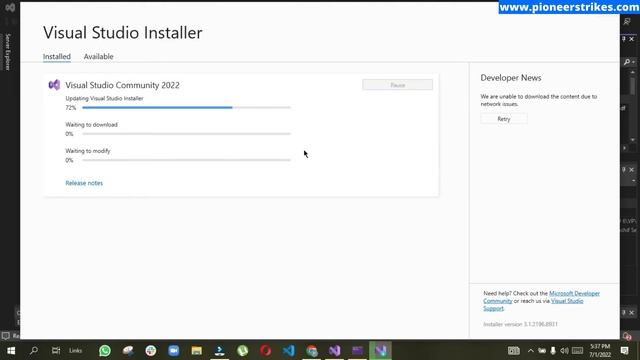Click the feedback icon in Visual Studio window

627,22
